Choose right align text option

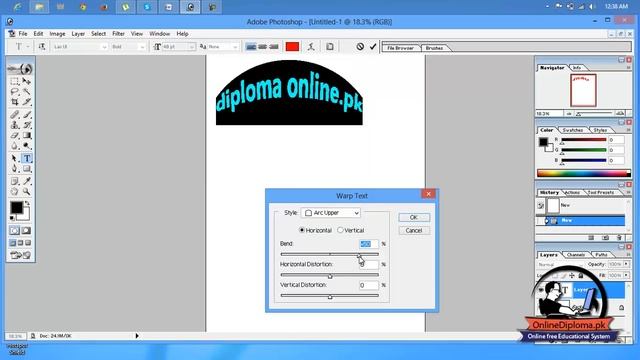coord(274,47)
